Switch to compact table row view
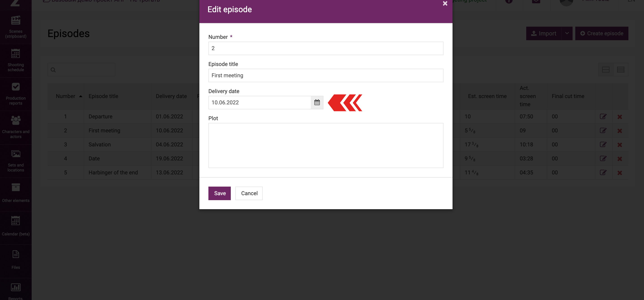644x300 pixels. (620, 69)
